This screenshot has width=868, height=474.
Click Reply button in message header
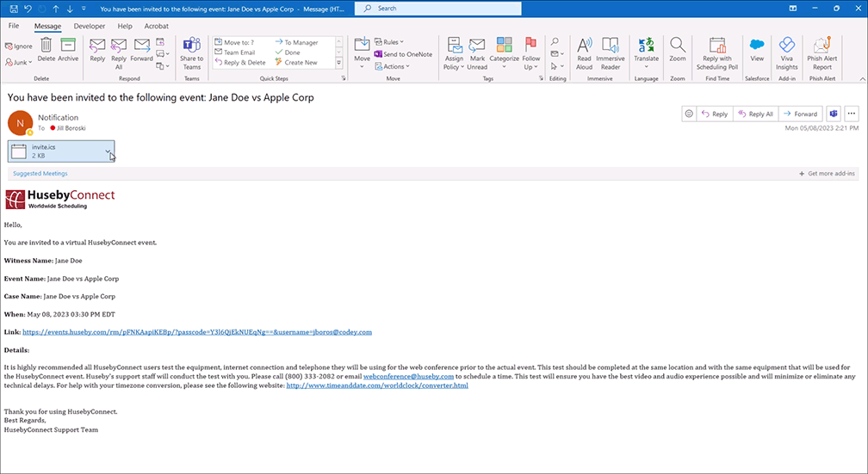point(715,114)
